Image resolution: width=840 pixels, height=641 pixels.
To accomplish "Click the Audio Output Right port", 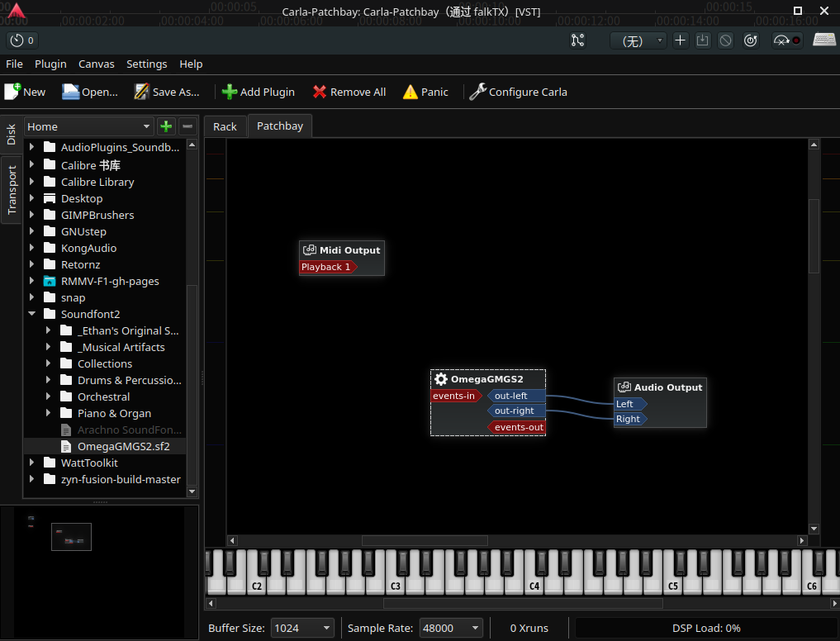I will [630, 419].
